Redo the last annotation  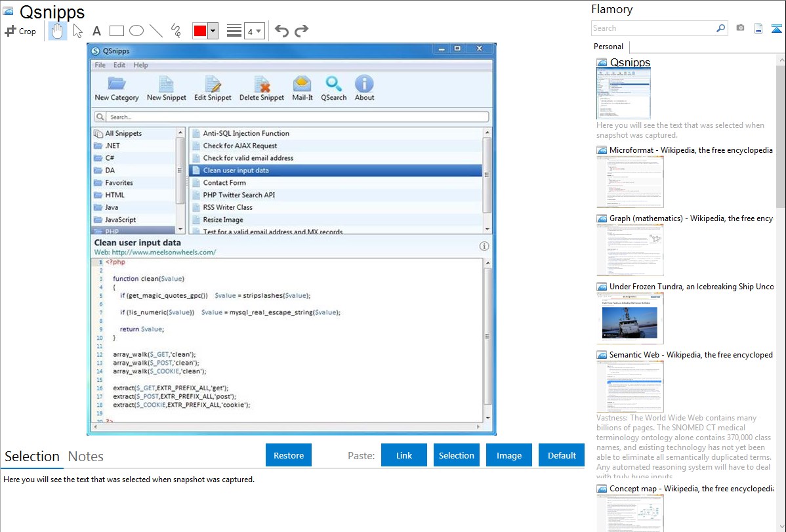(x=301, y=31)
